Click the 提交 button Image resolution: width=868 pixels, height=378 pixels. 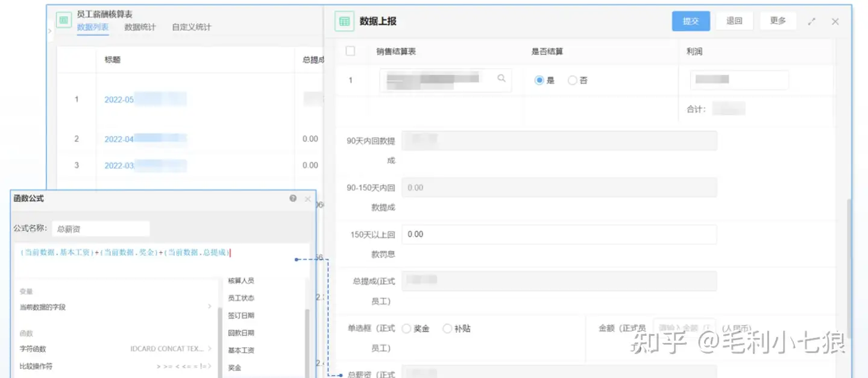pos(691,21)
